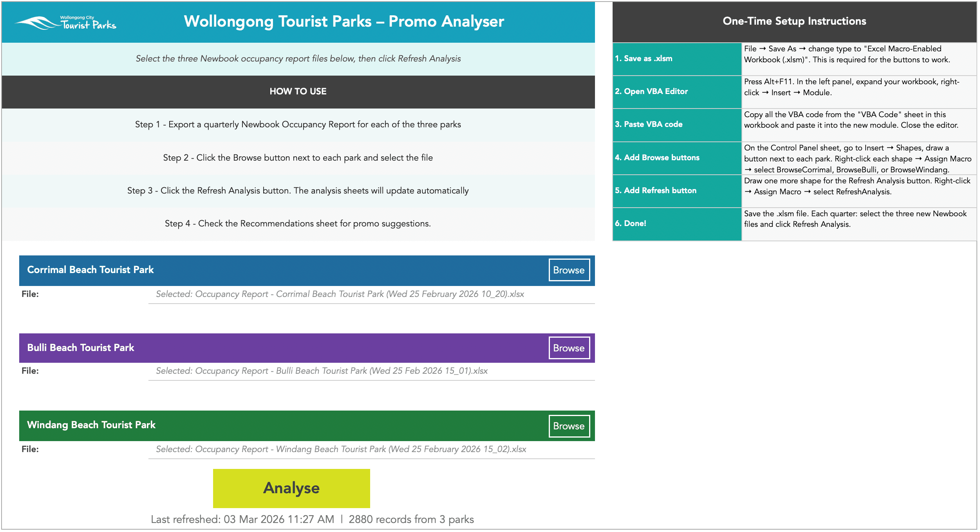980x532 pixels.
Task: Select the HOW TO USE heading bar
Action: [x=298, y=92]
